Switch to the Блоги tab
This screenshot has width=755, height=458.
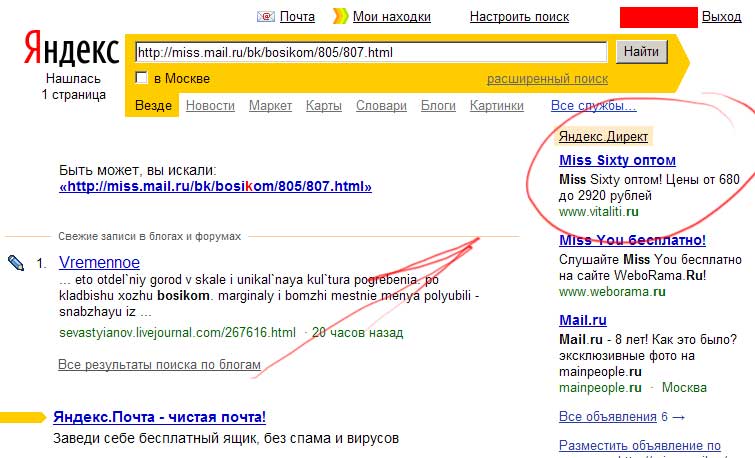[x=438, y=105]
